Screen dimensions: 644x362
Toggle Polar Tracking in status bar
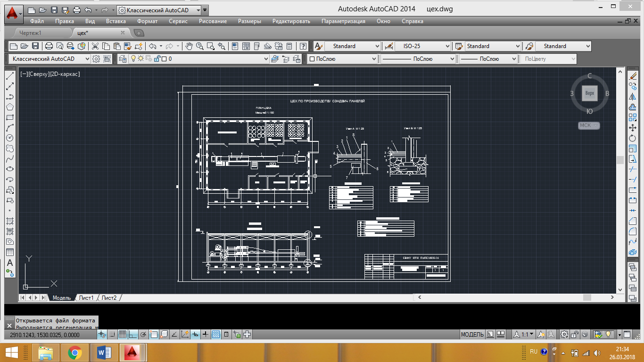143,335
